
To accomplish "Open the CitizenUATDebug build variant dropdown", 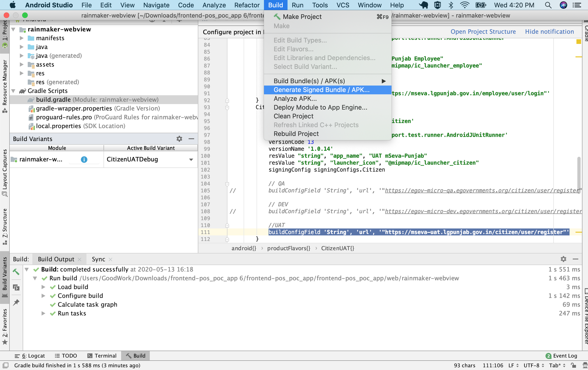I will (x=191, y=160).
